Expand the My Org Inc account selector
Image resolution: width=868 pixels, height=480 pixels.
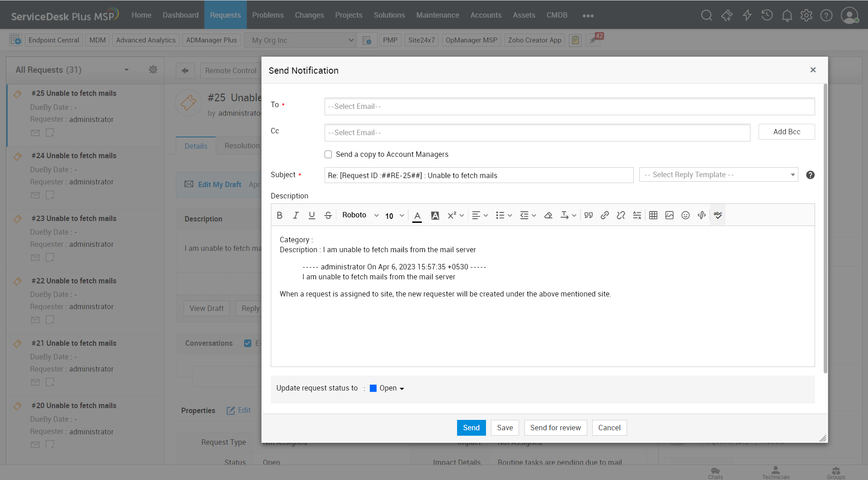coord(300,40)
